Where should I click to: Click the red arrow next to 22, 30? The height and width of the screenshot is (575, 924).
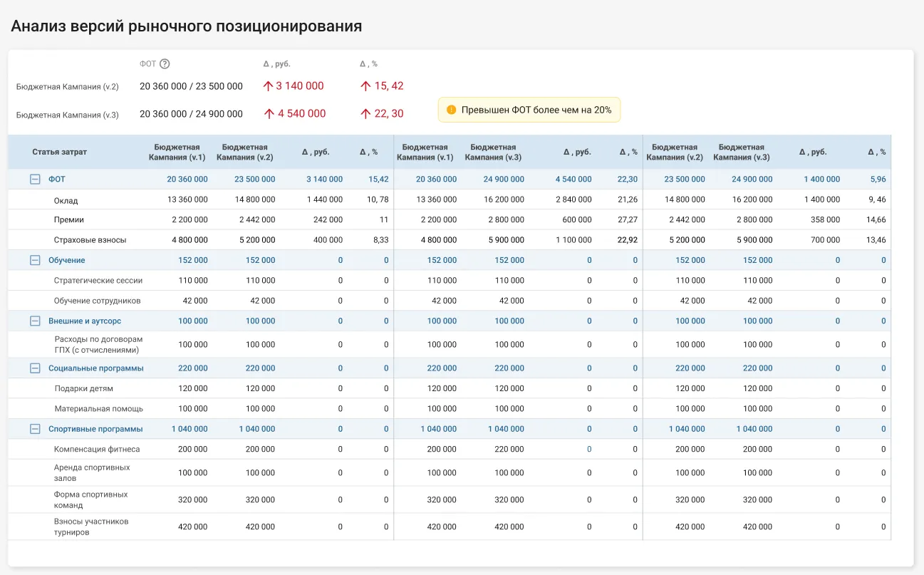pos(365,113)
